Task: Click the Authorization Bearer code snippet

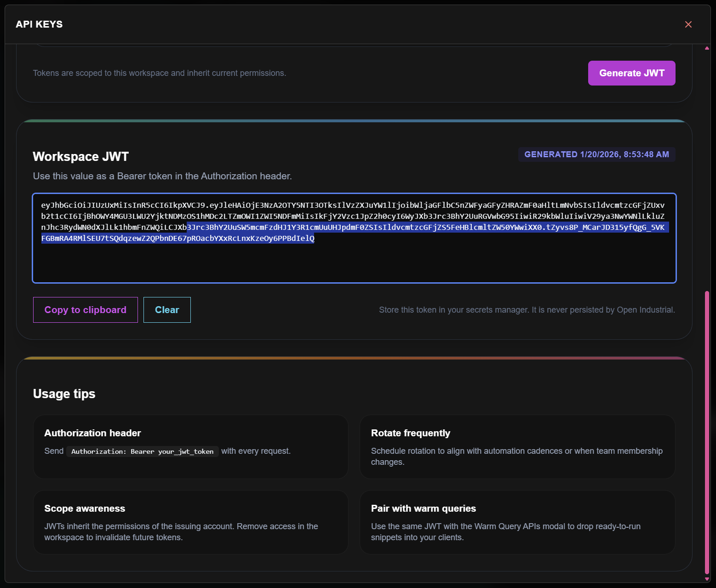Action: 143,451
